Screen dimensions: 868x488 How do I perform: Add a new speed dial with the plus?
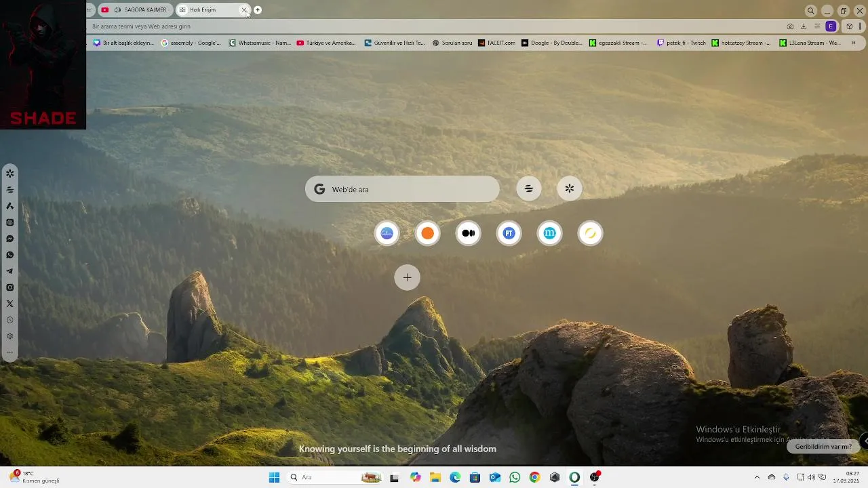coord(408,277)
